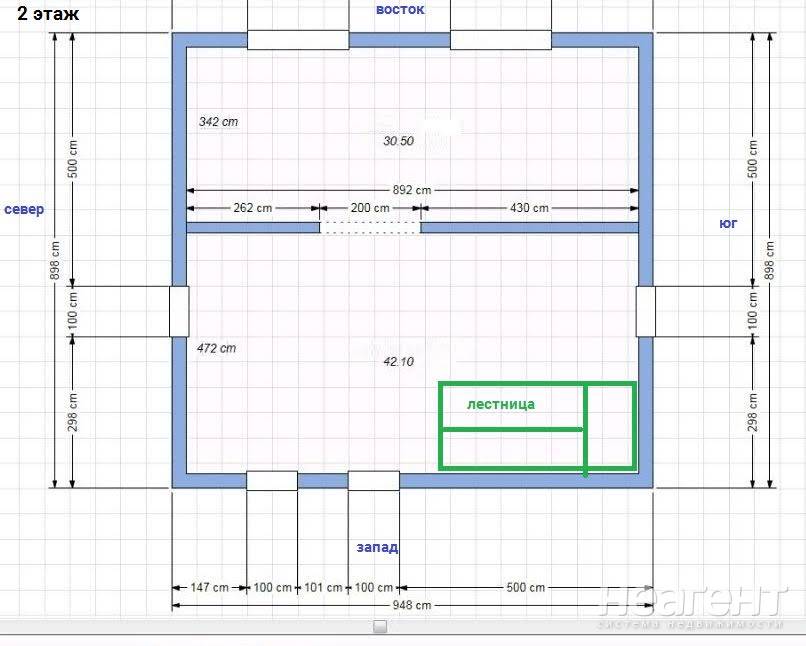Click the 948 cm total width dimension
Image resolution: width=806 pixels, height=646 pixels.
[x=411, y=605]
